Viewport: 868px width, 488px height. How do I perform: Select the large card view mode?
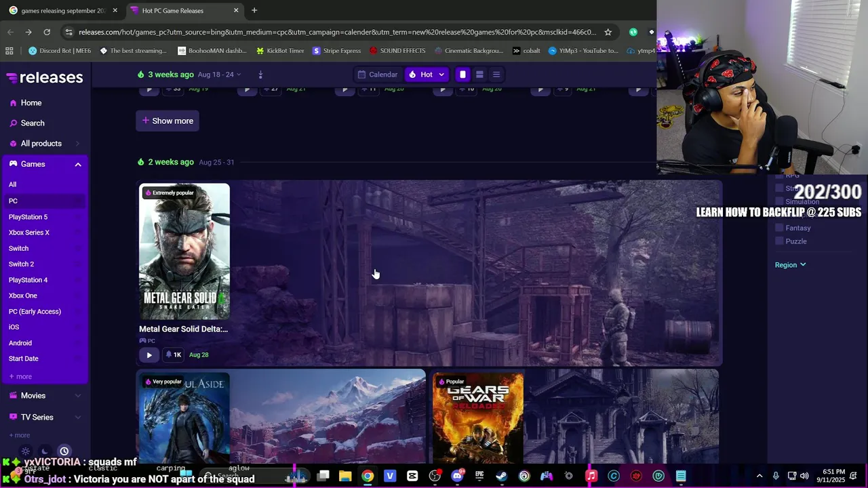[x=462, y=75]
